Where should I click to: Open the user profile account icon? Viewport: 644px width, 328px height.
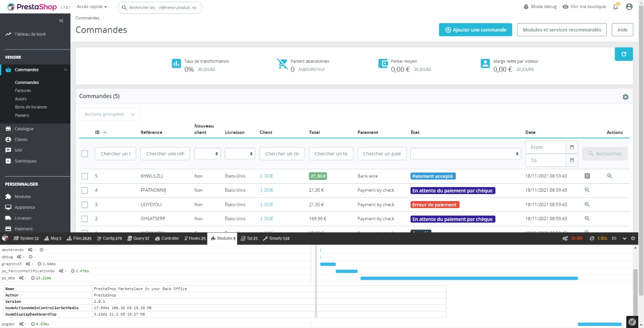point(629,7)
